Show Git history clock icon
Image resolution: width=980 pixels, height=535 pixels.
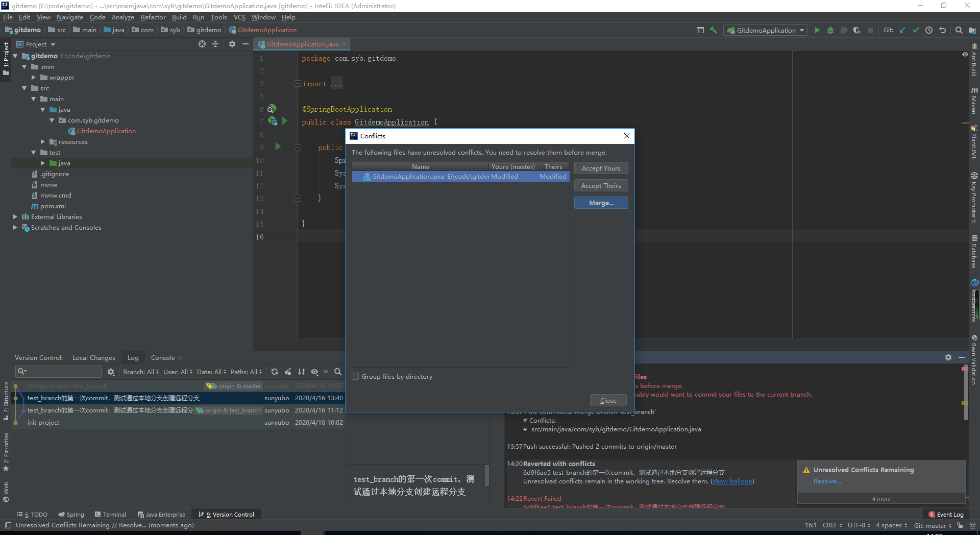[929, 30]
